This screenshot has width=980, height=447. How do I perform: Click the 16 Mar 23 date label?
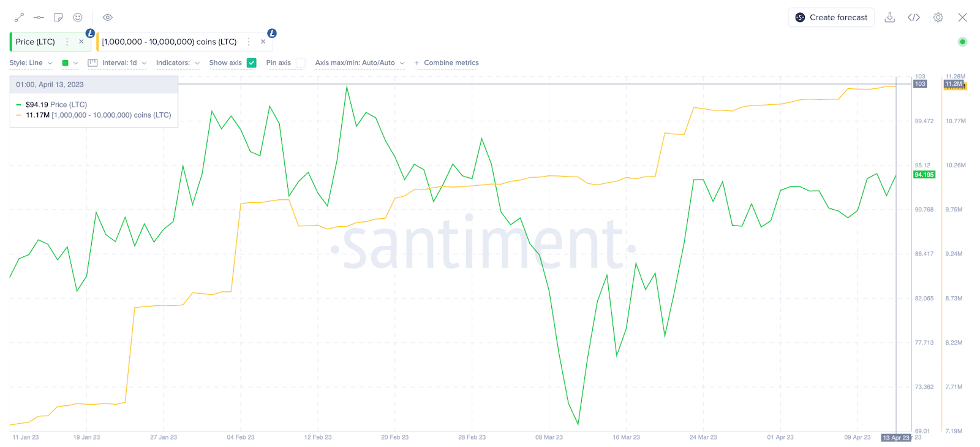pyautogui.click(x=627, y=438)
